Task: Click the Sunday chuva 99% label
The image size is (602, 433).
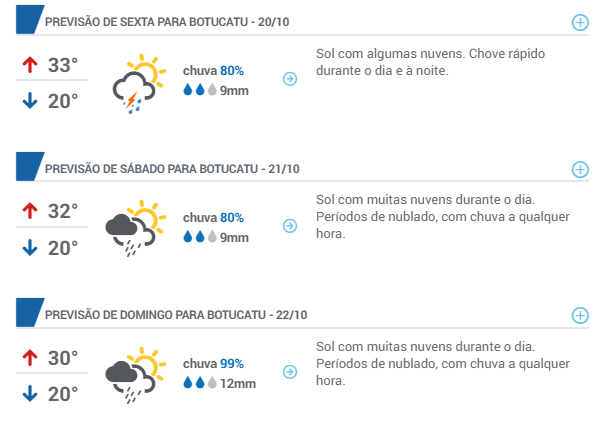Action: click(213, 364)
